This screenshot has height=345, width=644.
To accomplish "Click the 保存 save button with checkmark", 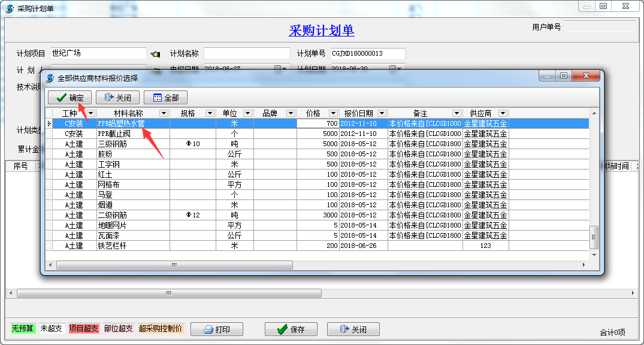I will click(x=291, y=329).
